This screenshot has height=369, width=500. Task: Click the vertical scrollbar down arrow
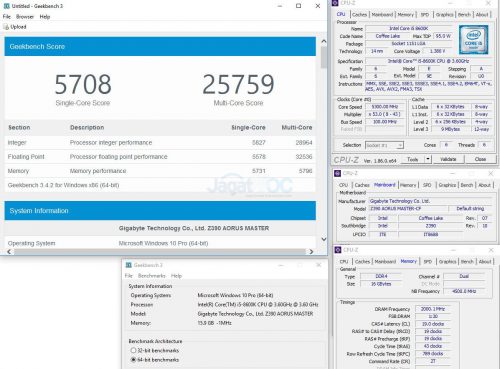[323, 239]
